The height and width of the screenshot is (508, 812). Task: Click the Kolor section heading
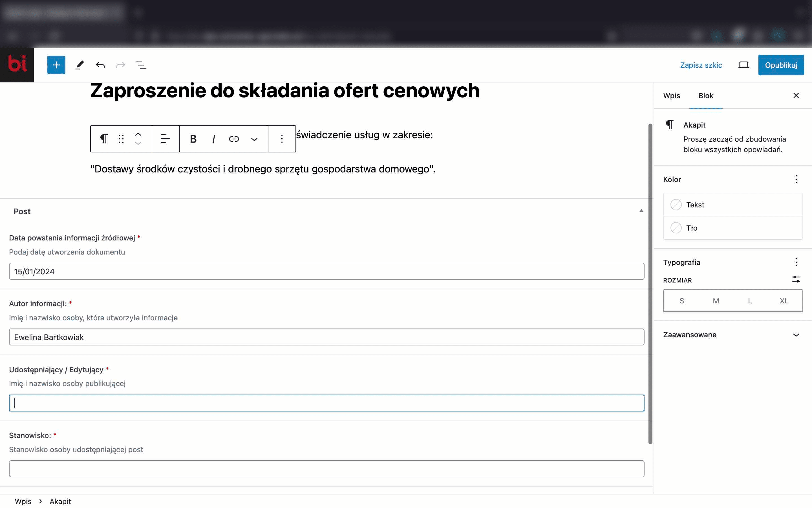(672, 179)
